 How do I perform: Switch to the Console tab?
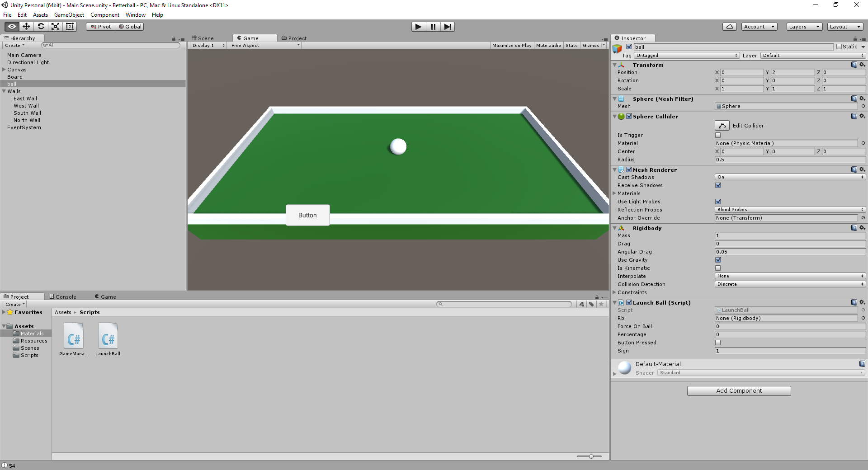coord(63,297)
